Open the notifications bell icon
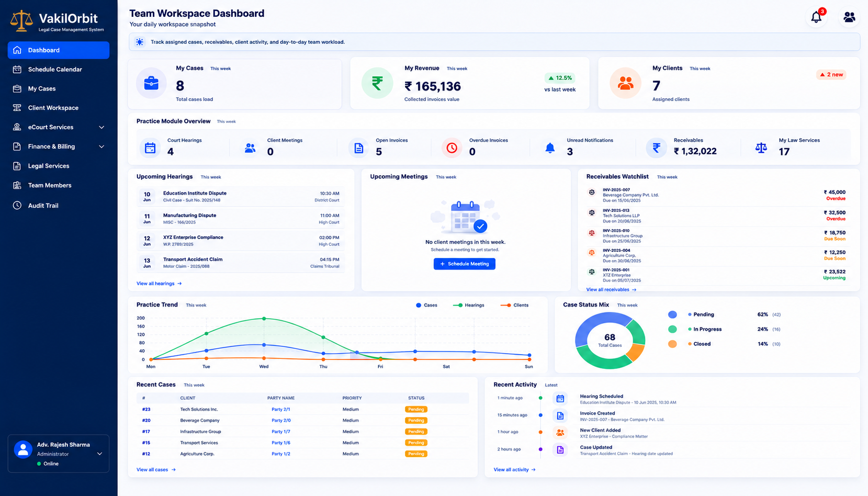Screen dimensions: 868x496 click(816, 17)
